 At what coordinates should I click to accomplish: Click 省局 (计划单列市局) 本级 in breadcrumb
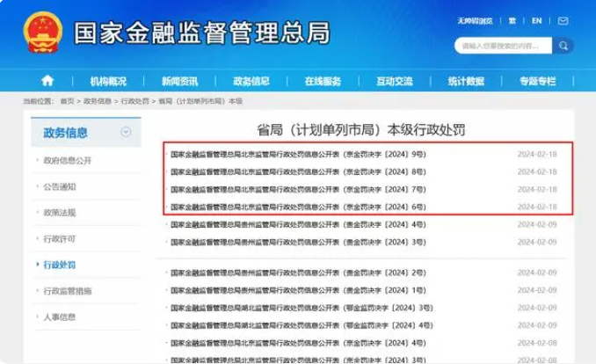200,101
